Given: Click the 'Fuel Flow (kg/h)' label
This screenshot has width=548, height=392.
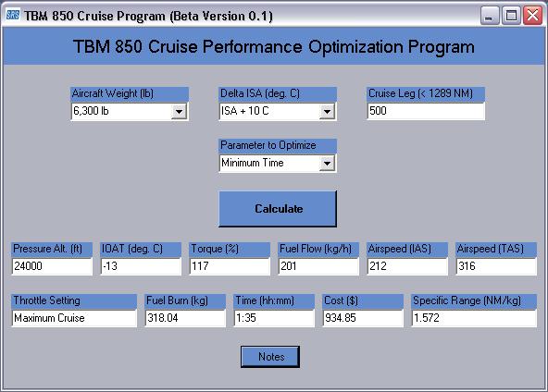Looking at the screenshot, I should (x=316, y=249).
